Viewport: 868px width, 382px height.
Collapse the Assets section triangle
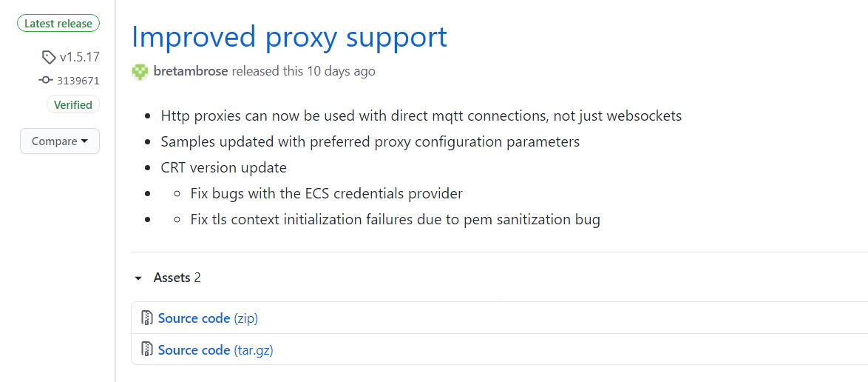(138, 278)
